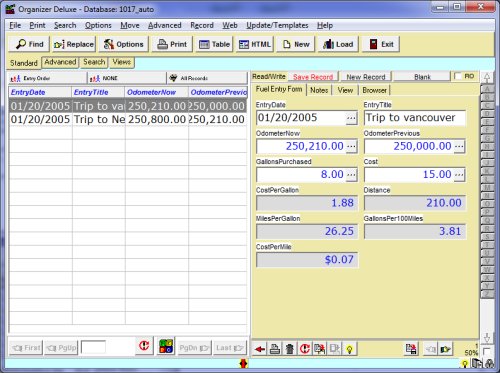Click the EntryDate column header
This screenshot has height=373, width=500.
click(x=40, y=92)
